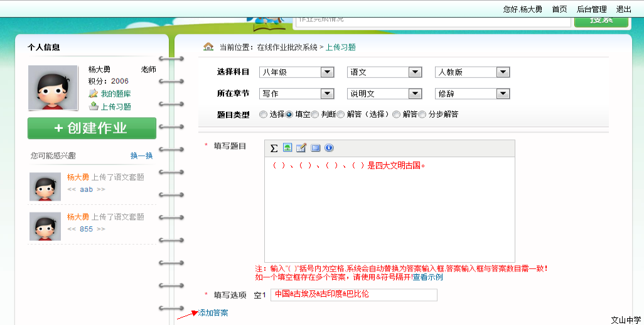Screen dimensions: 644x325
Task: Click the blue window icon in editor toolbar
Action: coord(315,148)
